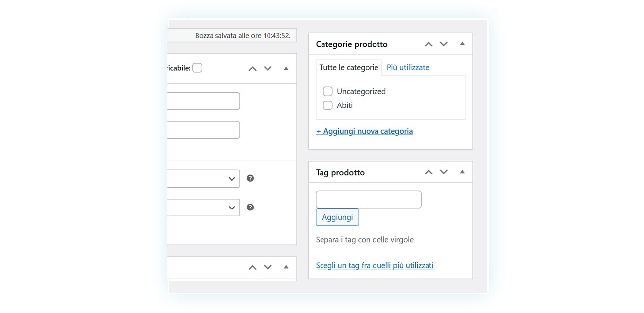Switch to the Tutte le categorie tab
The image size is (644, 313).
[349, 68]
